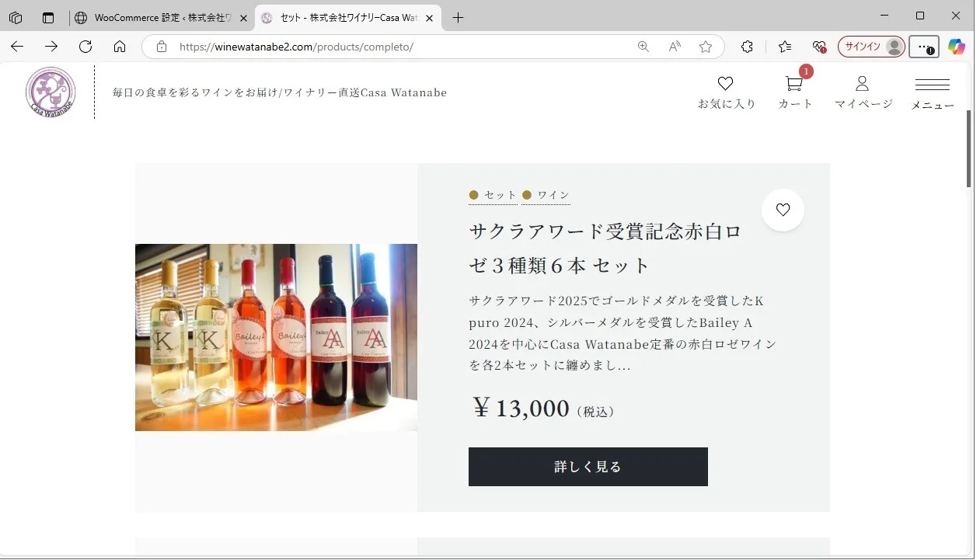980x560 pixels.
Task: Click the page's vertical scrollbar thumb
Action: pyautogui.click(x=969, y=148)
